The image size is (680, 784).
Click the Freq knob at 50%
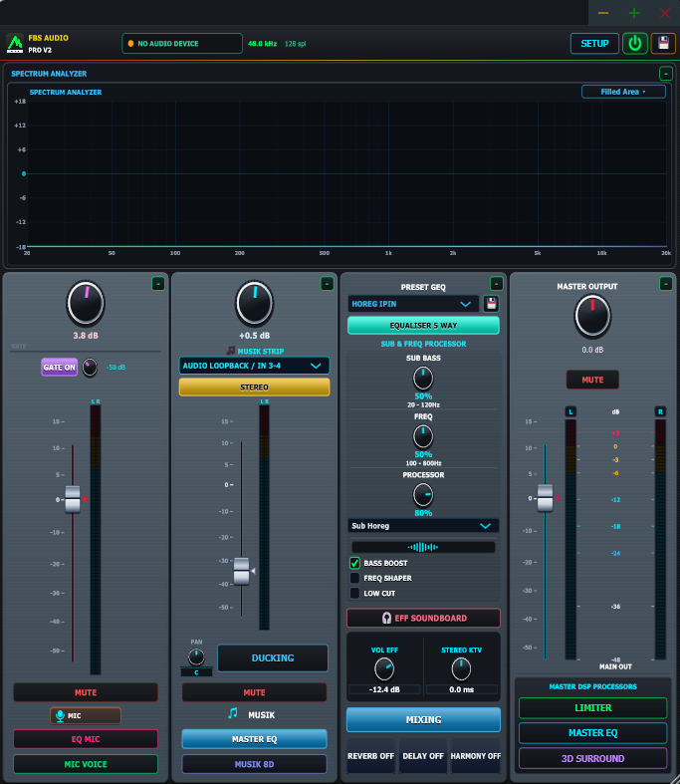click(423, 436)
